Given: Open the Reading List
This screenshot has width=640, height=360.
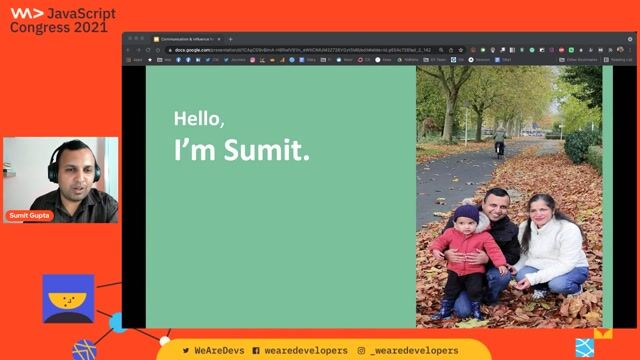Looking at the screenshot, I should [618, 60].
